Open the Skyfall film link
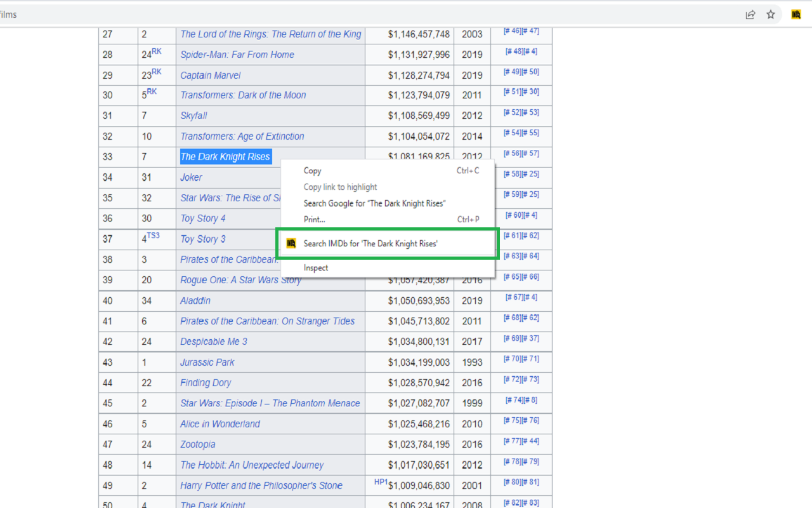 pos(193,116)
